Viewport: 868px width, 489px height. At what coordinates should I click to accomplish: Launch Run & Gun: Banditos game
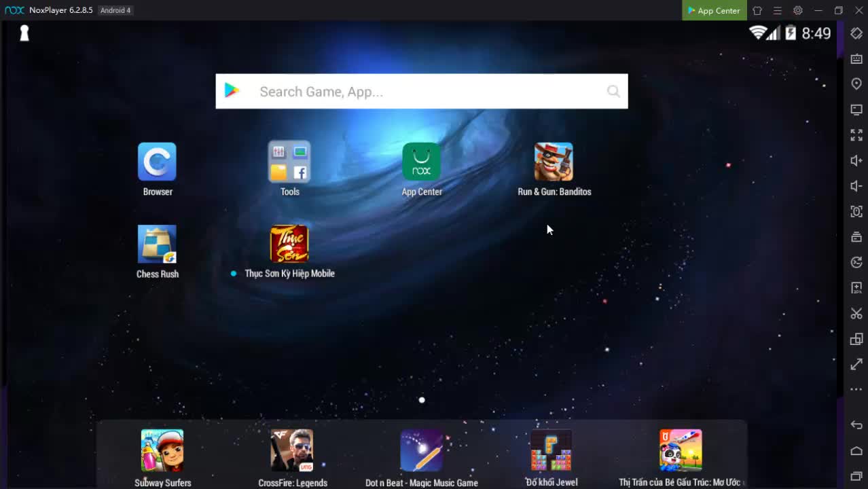[x=554, y=162]
